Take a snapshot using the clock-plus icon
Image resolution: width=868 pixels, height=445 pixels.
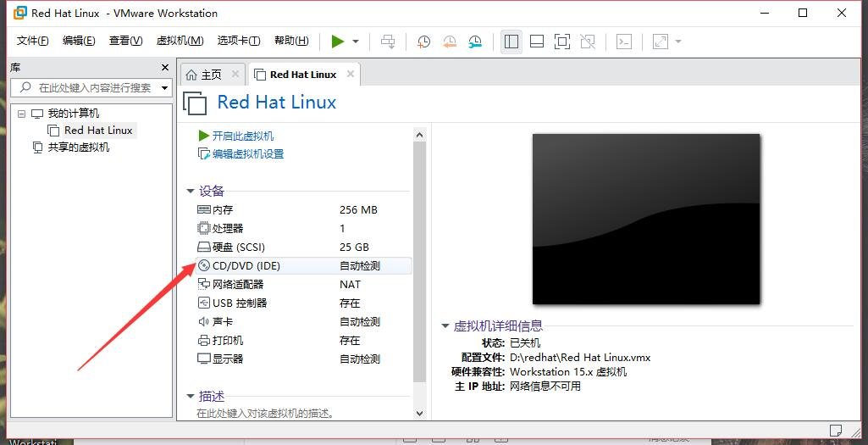[x=423, y=42]
